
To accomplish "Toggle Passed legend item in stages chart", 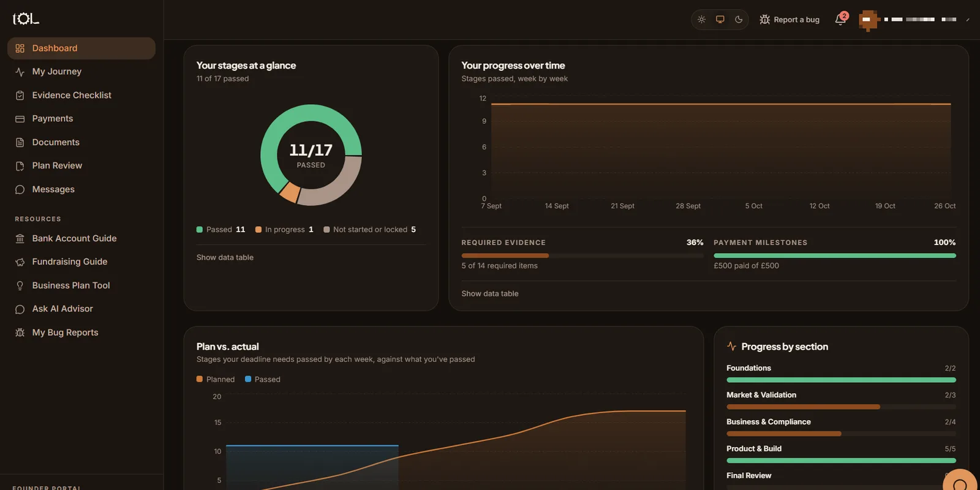I will tap(221, 230).
